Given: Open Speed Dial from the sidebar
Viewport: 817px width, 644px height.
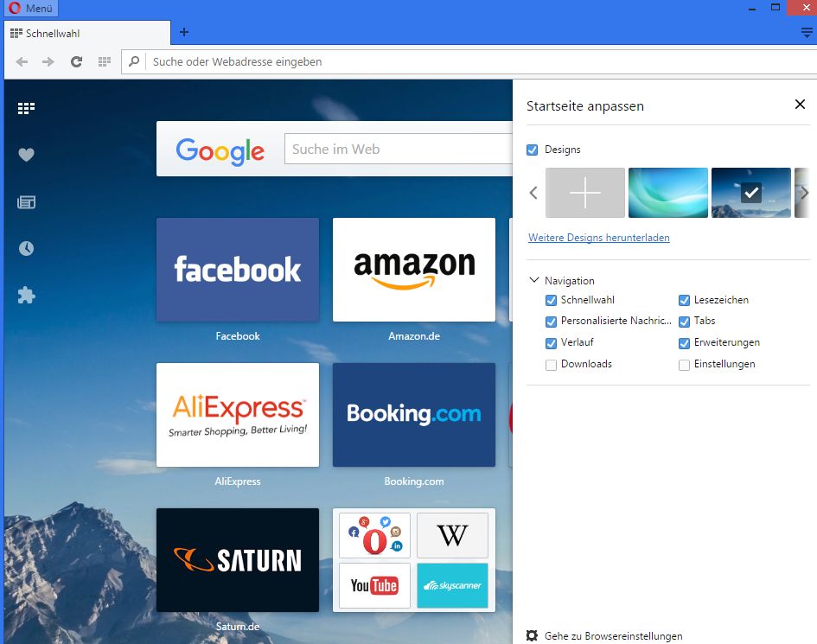Looking at the screenshot, I should 26,108.
